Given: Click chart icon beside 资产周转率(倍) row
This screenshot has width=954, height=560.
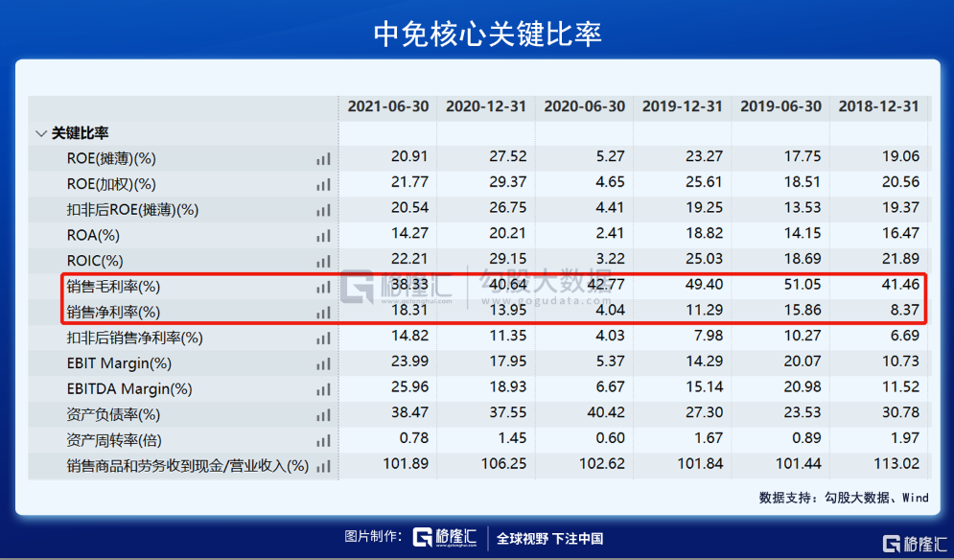Looking at the screenshot, I should click(323, 441).
